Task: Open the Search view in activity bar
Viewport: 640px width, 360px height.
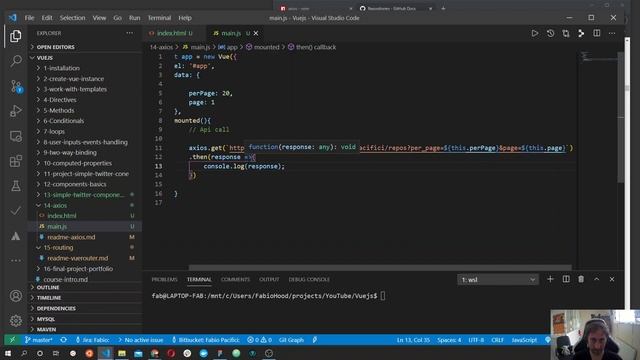Action: tap(16, 61)
